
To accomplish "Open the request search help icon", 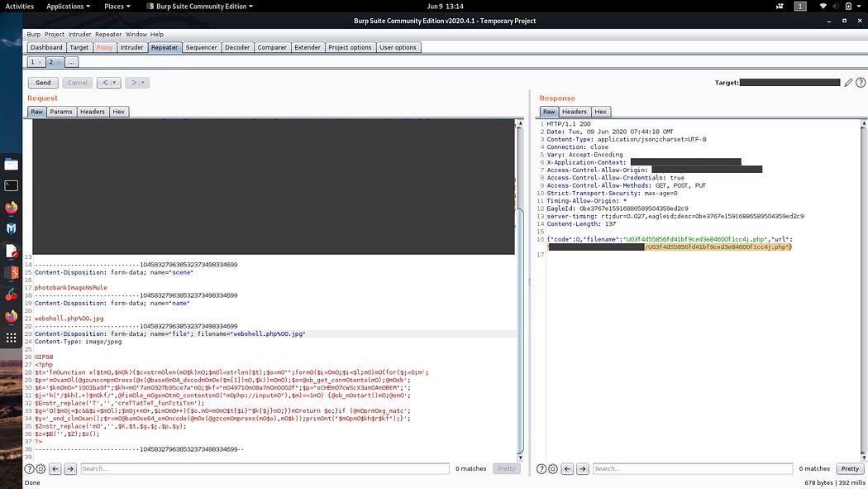I will [29, 468].
